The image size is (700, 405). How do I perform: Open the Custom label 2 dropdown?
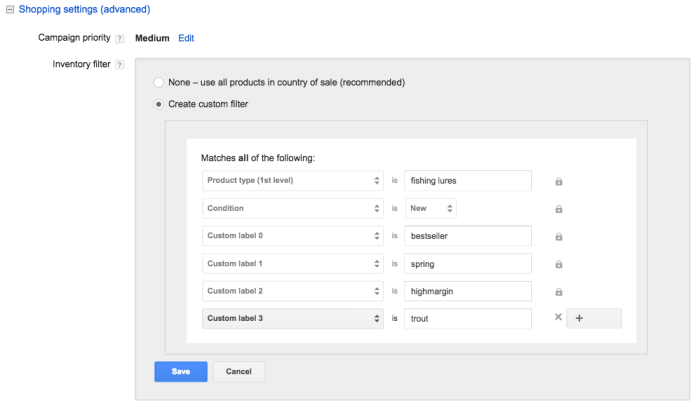(293, 291)
